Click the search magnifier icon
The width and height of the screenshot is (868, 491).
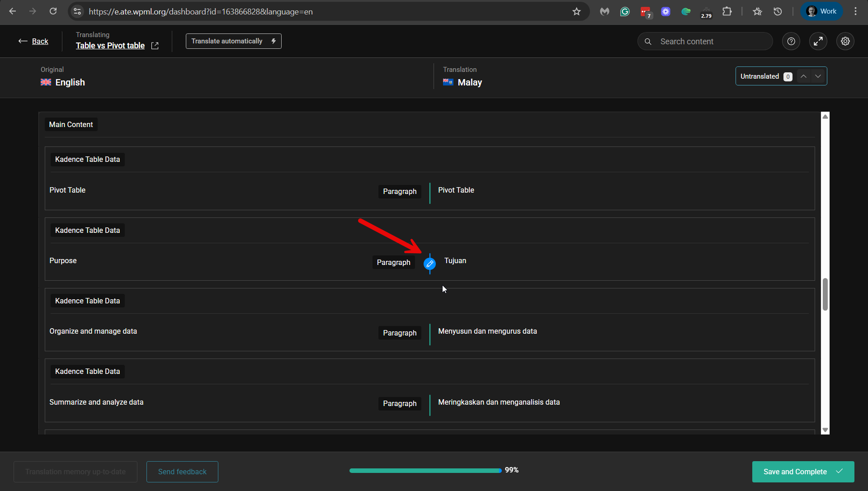pyautogui.click(x=648, y=42)
